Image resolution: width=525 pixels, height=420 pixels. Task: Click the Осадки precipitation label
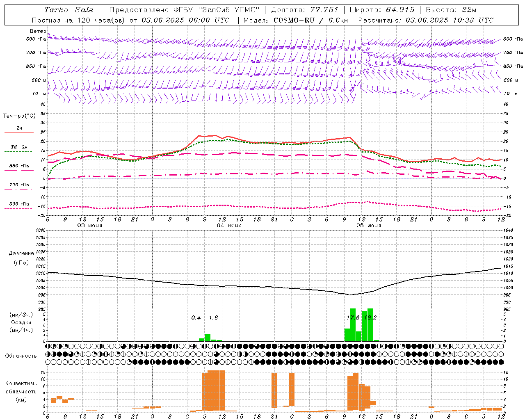pos(21,322)
